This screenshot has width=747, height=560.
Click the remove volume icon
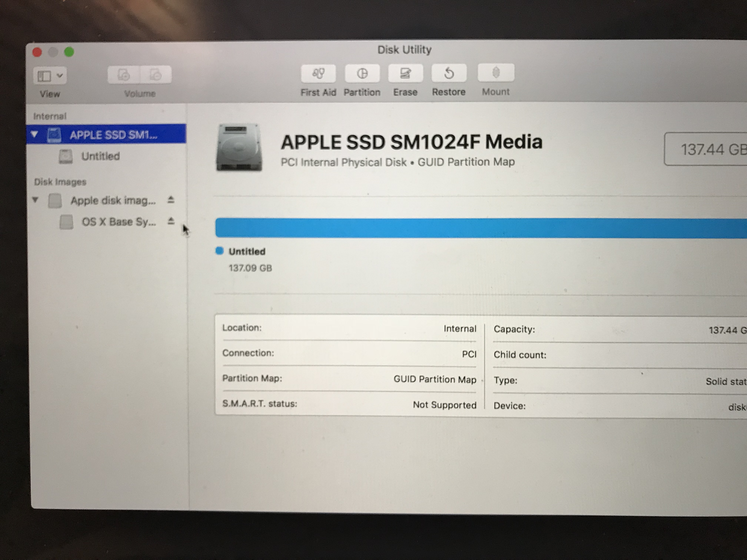156,75
